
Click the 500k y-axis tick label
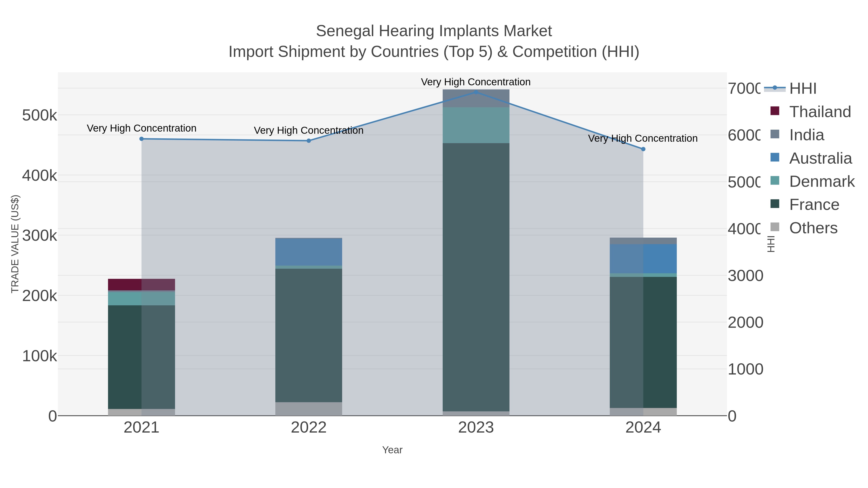(40, 115)
